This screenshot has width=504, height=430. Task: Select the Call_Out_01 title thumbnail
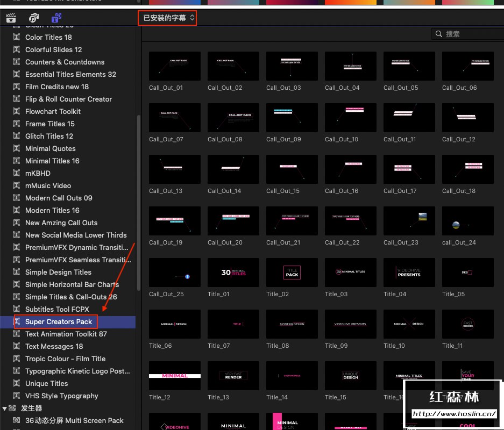pos(174,66)
